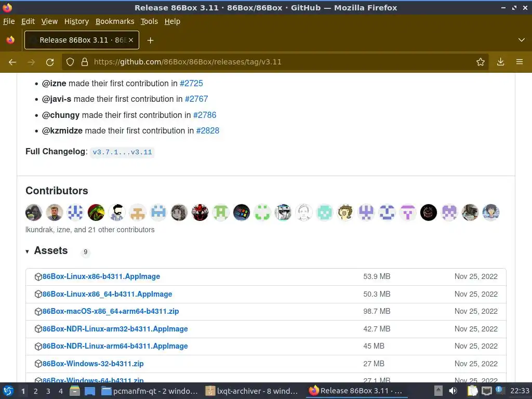Open the Edit menu
Screen dimensions: 532x399
point(28,21)
